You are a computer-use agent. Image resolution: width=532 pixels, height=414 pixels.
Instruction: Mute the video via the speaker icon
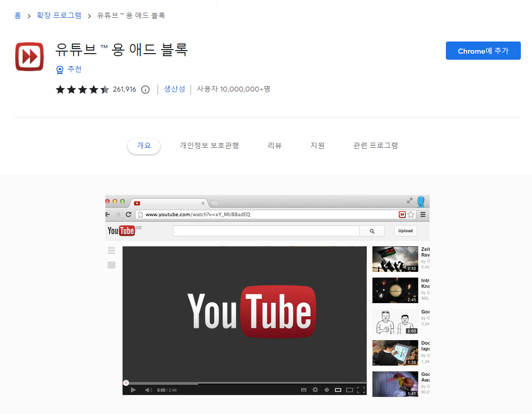pos(148,390)
